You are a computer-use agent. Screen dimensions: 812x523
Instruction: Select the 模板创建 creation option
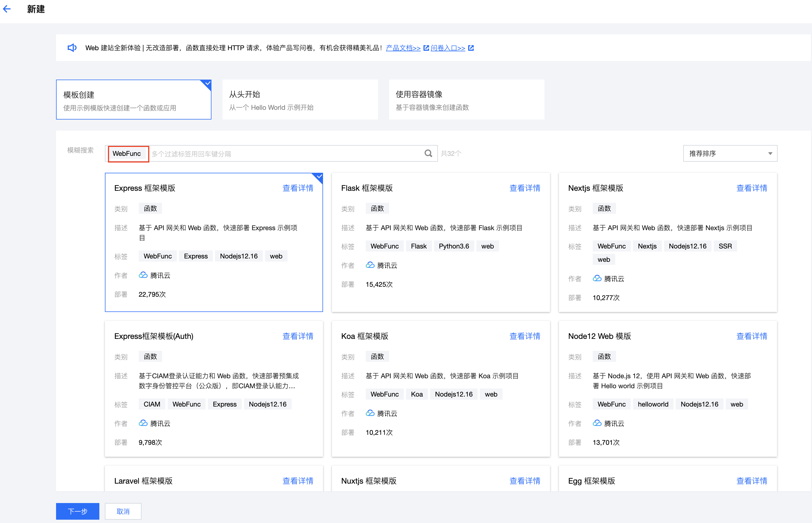tap(133, 100)
